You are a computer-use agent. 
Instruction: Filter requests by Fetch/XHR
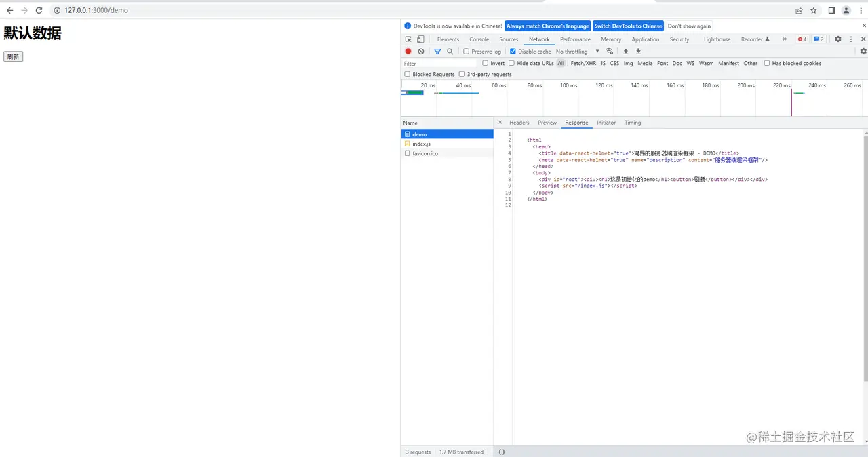[583, 64]
